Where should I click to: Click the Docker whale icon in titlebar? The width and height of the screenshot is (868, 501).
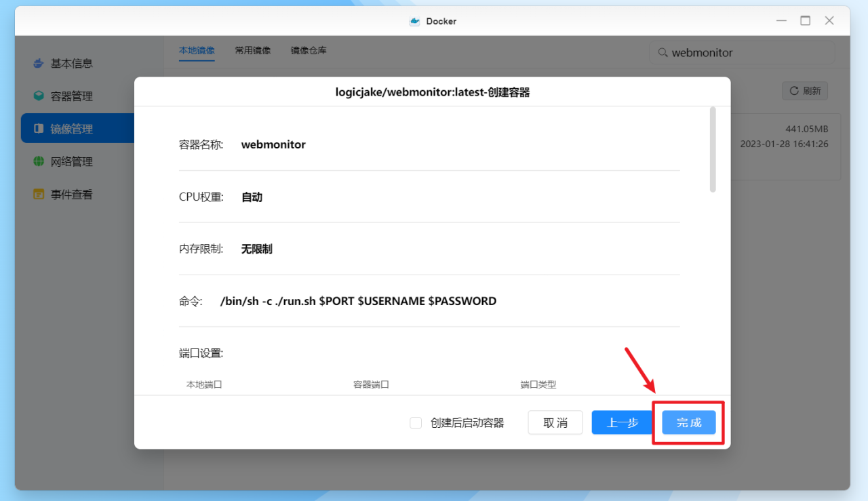coord(414,21)
